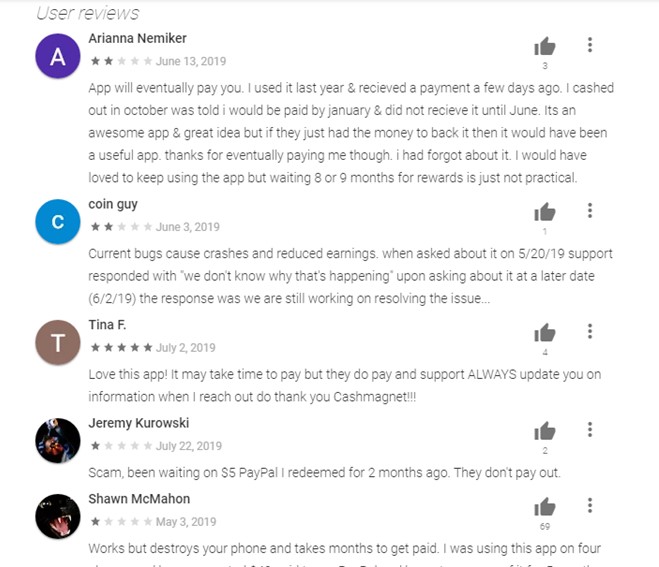The width and height of the screenshot is (659, 567).
Task: Open more options for Arianna Nemiker's review
Action: (x=590, y=45)
